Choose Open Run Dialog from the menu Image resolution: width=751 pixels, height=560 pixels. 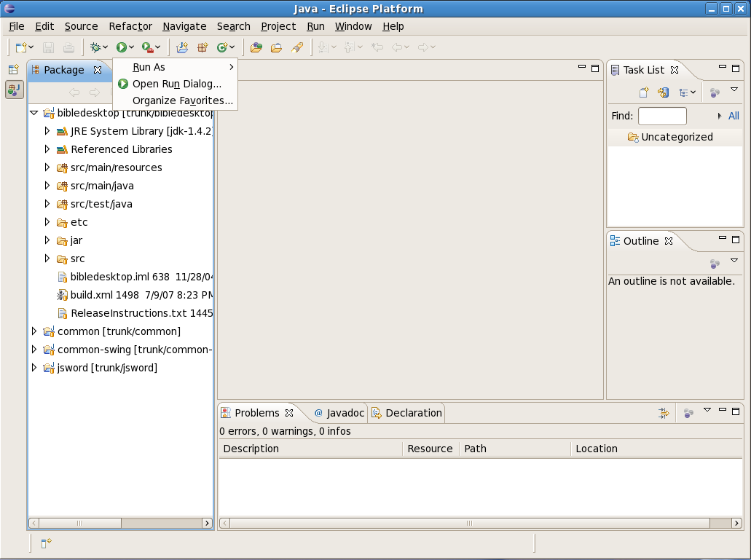pyautogui.click(x=176, y=84)
